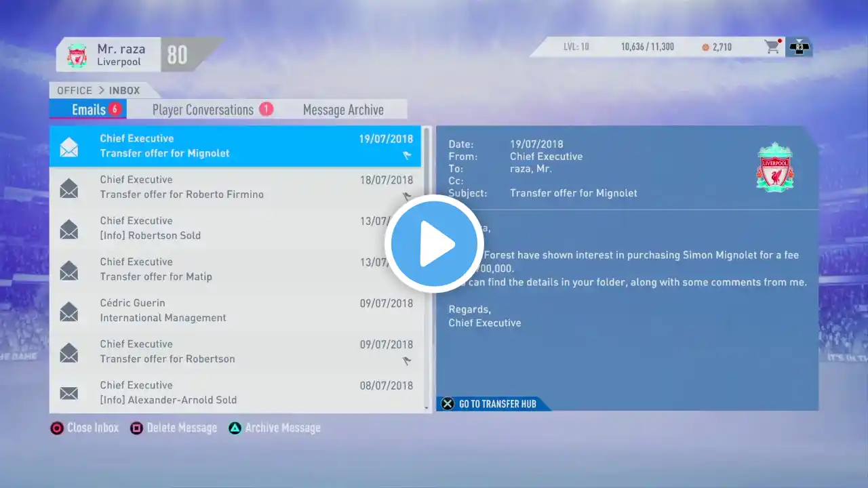Click 'Liverpool' under the manager name

click(x=119, y=62)
